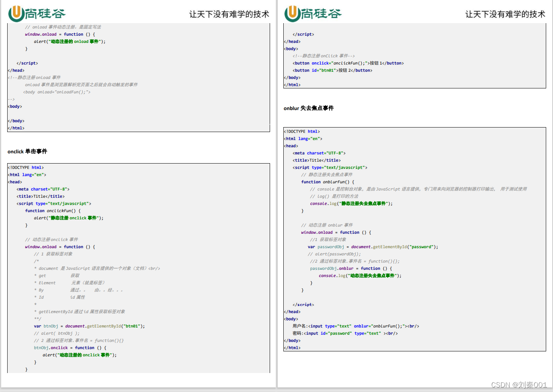Click the comment '* document 是 JavaScript 语言提供的一个对象'

point(97,268)
